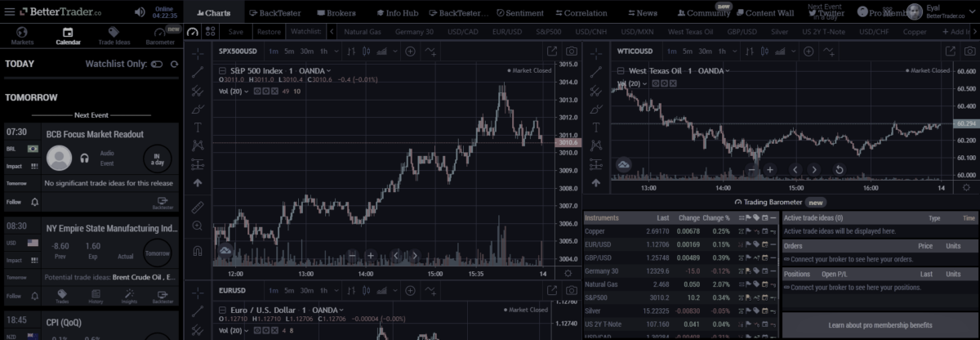Open the chart layout grid icon
980x340 pixels.
point(212,31)
